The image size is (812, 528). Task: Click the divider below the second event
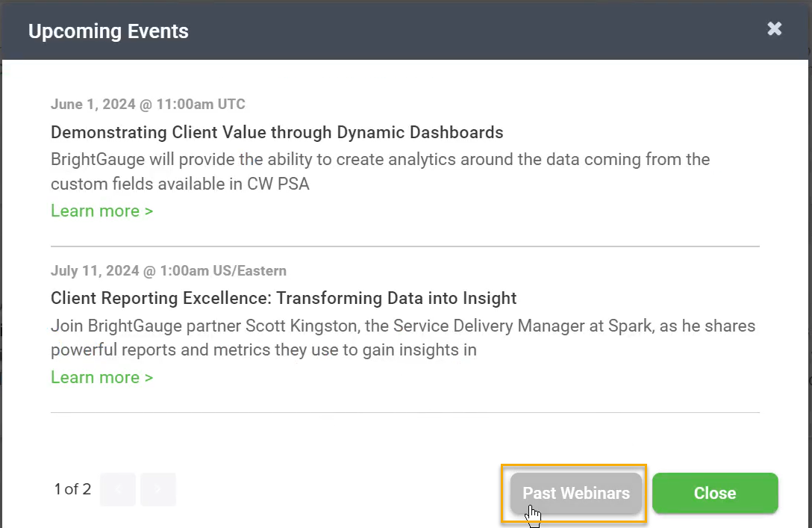click(x=405, y=412)
